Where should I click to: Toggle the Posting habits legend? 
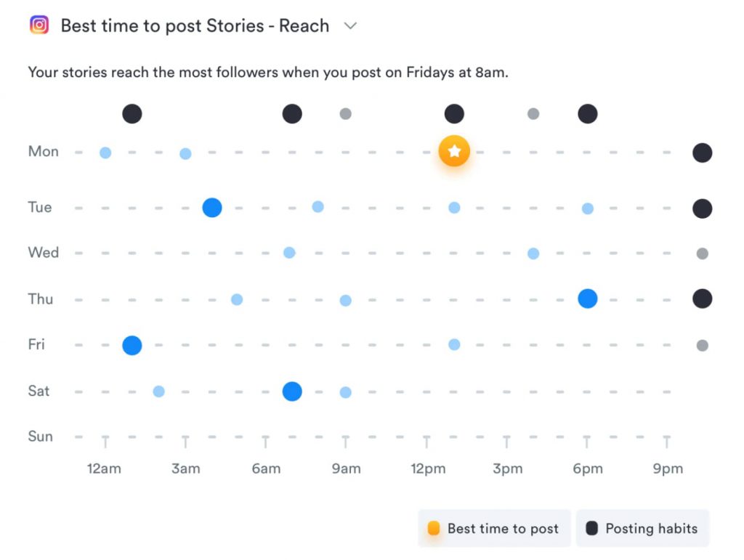tap(642, 529)
